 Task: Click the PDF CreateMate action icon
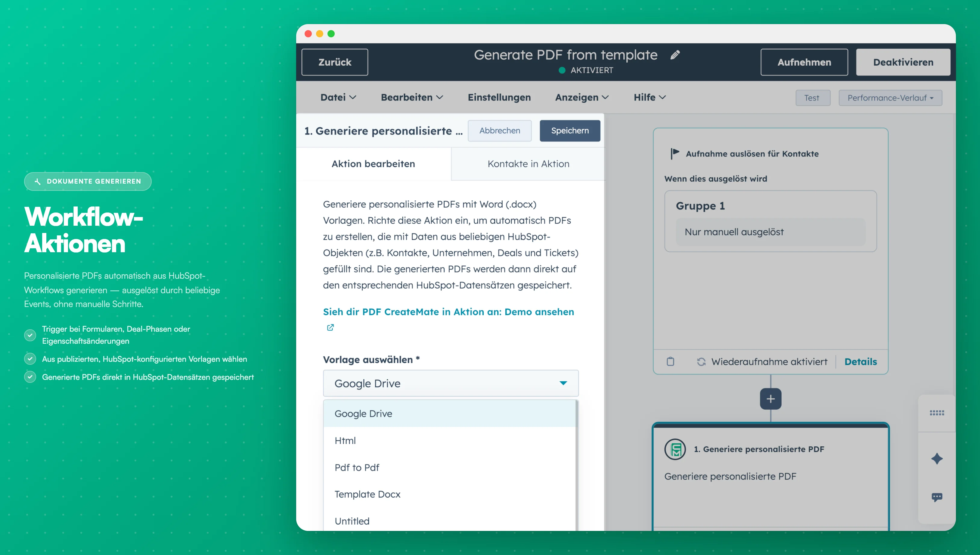click(x=675, y=449)
